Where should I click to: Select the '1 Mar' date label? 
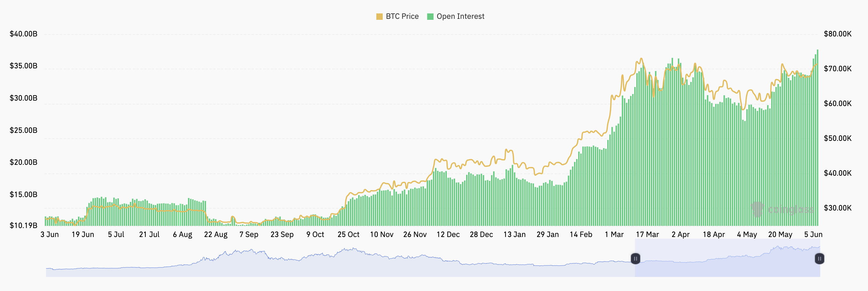[x=614, y=234]
